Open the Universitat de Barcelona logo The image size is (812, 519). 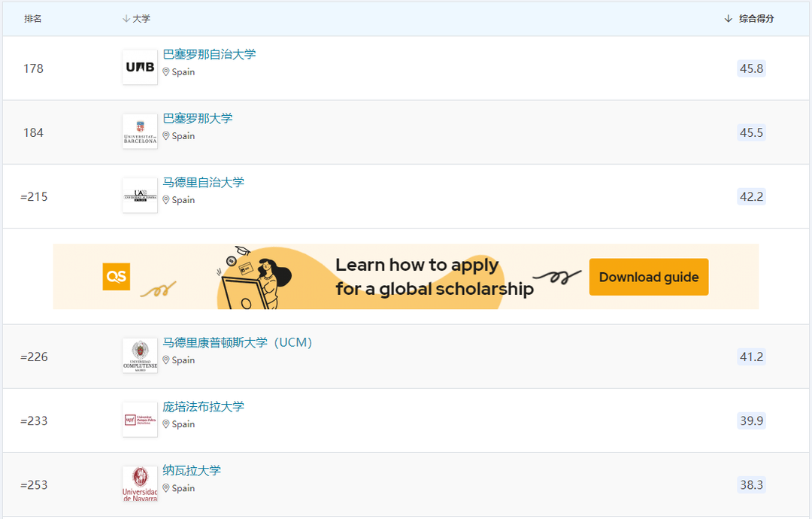pos(140,132)
